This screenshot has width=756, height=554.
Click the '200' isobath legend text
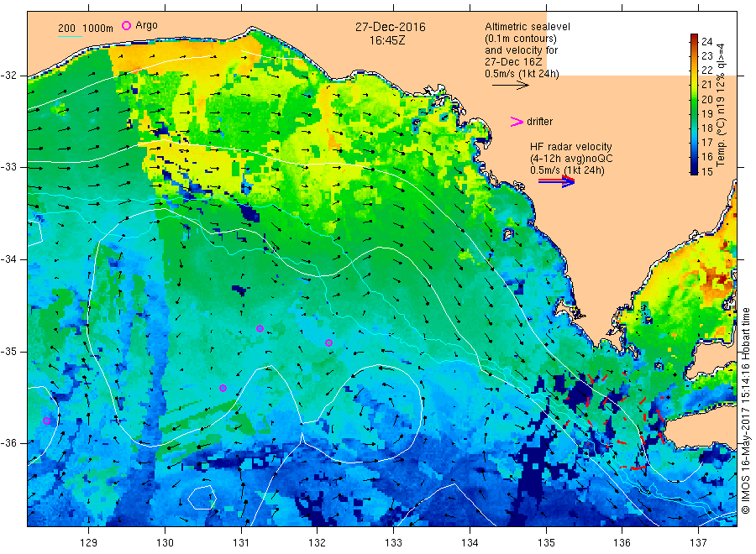[67, 29]
